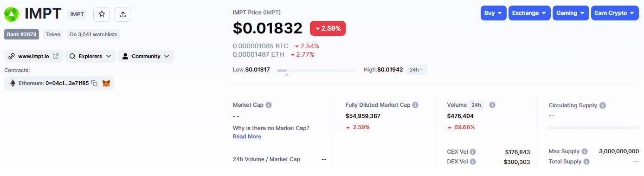Add token to MetaMask via fox icon
This screenshot has height=176, width=644.
pyautogui.click(x=106, y=83)
